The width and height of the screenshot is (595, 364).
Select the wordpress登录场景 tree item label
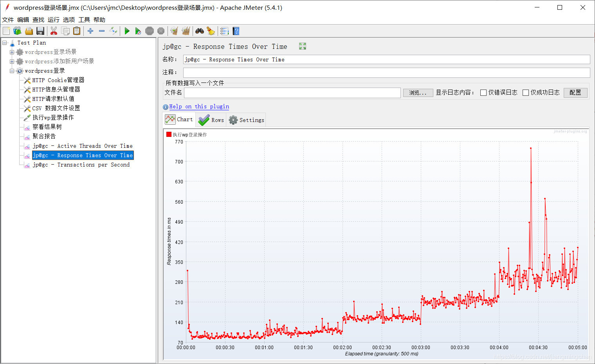[50, 52]
